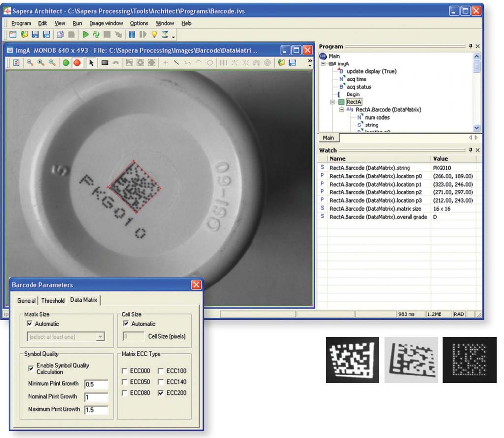Collapse the imgA tree node
Image resolution: width=504 pixels, height=438 pixels.
[x=323, y=63]
